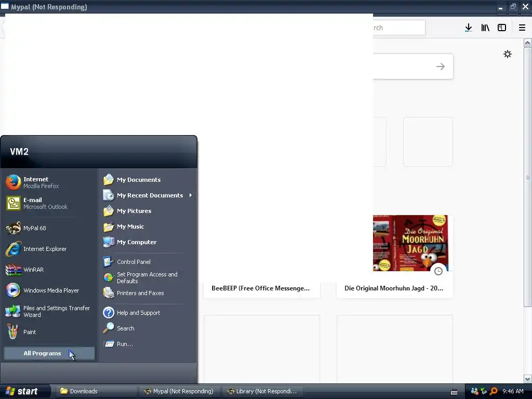Click Die Original Moorhuhn Jagd title link
This screenshot has width=532, height=399.
point(394,288)
